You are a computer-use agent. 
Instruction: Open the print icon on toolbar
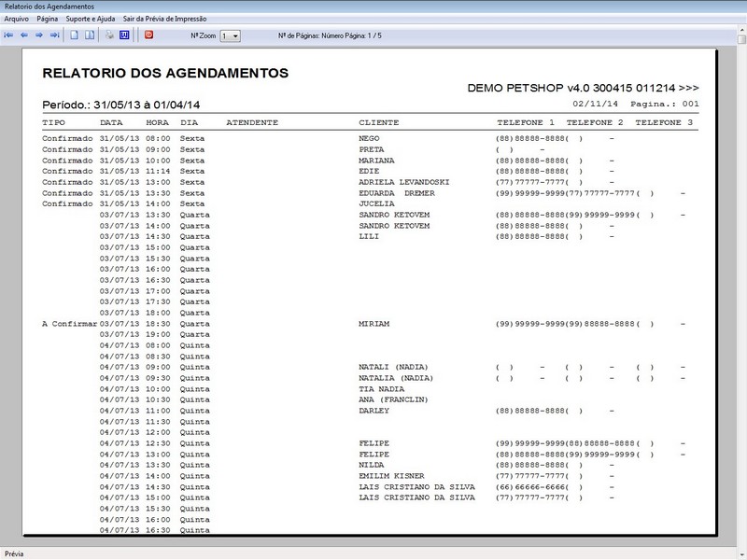click(x=109, y=35)
